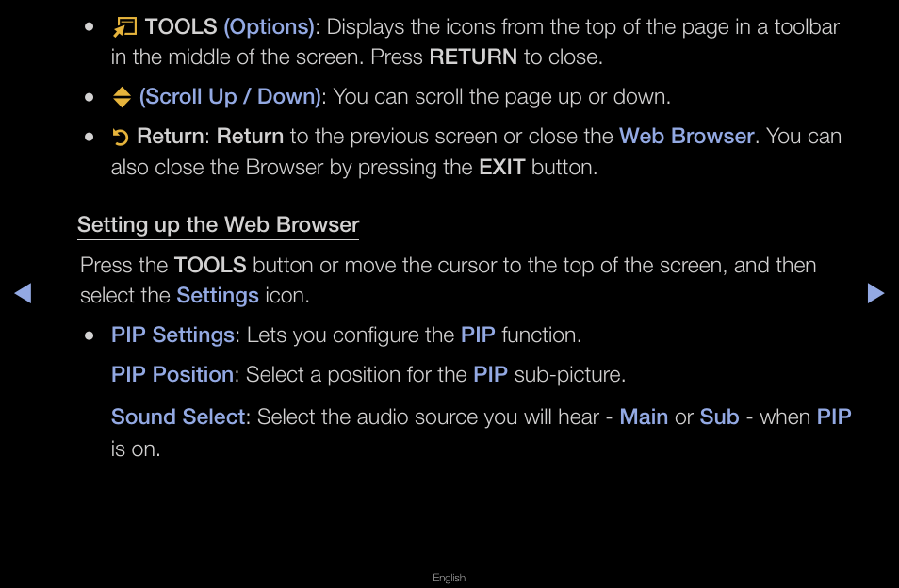Click the Main audio source option
Viewport: 899px width, 588px height.
click(644, 416)
